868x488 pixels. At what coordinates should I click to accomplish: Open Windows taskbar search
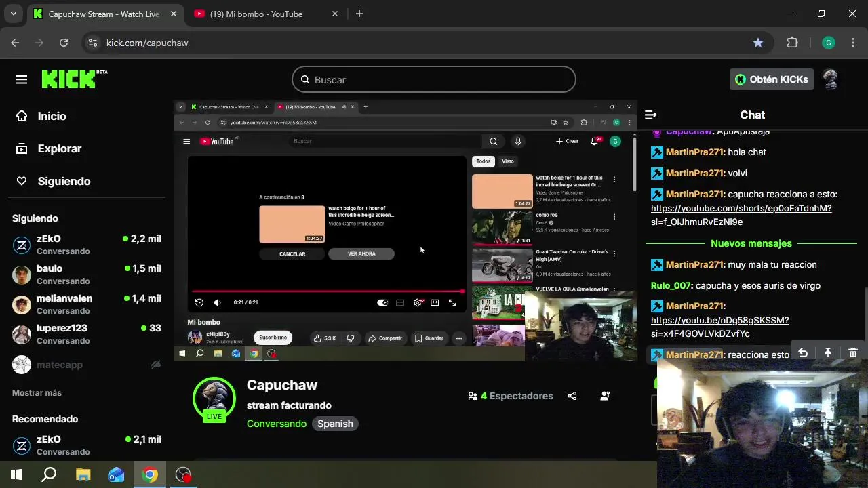49,474
